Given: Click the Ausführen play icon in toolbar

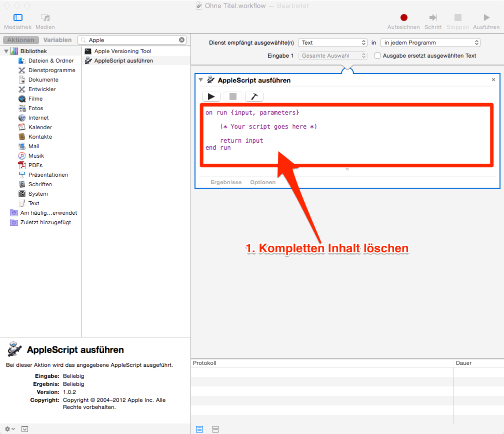Looking at the screenshot, I should coord(486,18).
